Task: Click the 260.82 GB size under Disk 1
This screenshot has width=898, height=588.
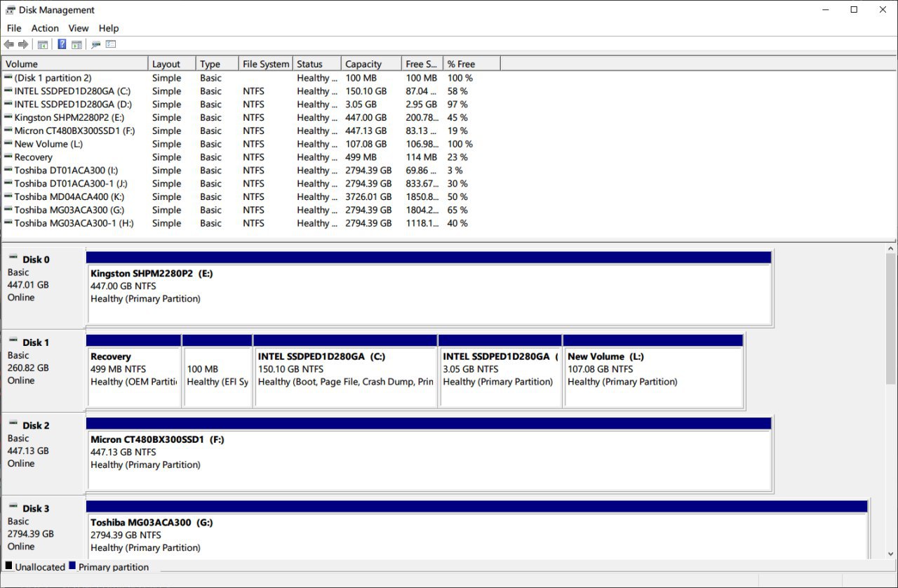Action: coord(28,368)
